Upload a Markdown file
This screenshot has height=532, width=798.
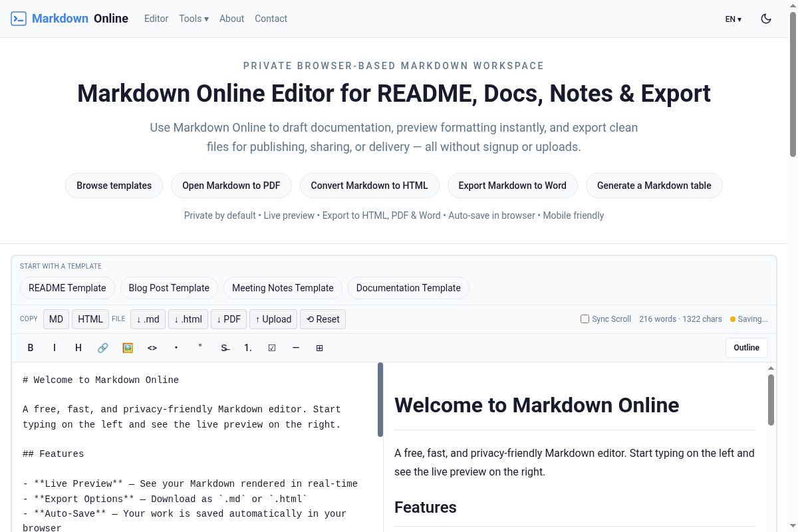pos(273,319)
